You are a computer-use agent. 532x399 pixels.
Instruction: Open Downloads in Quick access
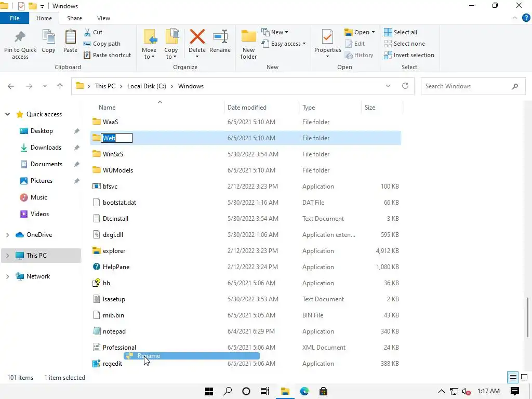tap(46, 148)
